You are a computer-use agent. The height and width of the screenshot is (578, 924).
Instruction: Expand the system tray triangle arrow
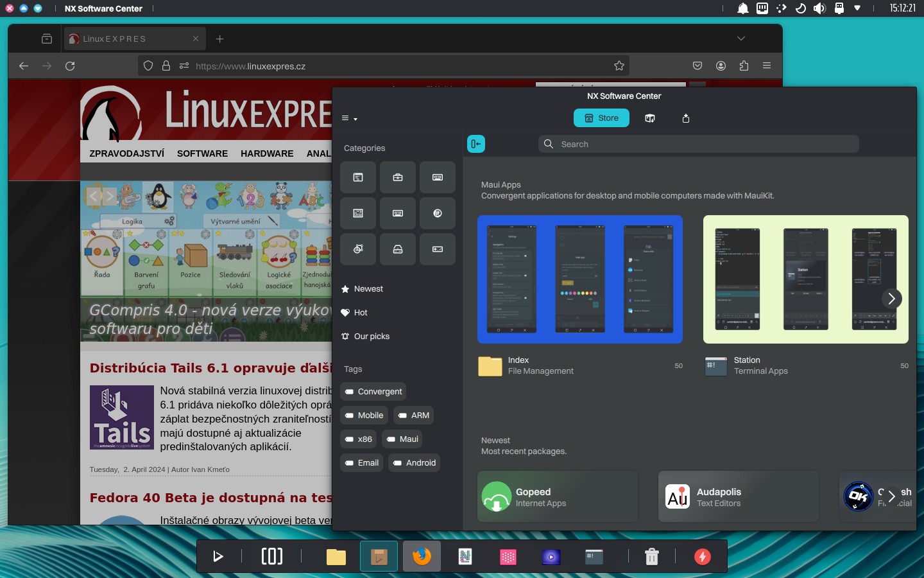pyautogui.click(x=857, y=8)
